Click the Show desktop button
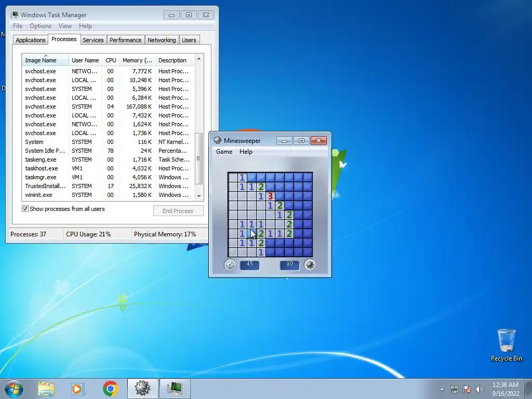Viewport: 532px width, 399px height. click(528, 389)
